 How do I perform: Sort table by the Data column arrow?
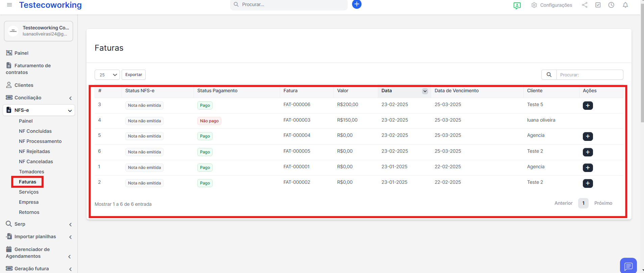tap(425, 91)
